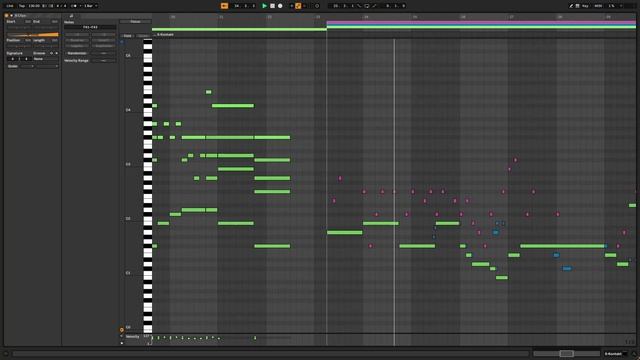The height and width of the screenshot is (360, 640).
Task: Open the Notes tab icon
Action: pyautogui.click(x=71, y=16)
